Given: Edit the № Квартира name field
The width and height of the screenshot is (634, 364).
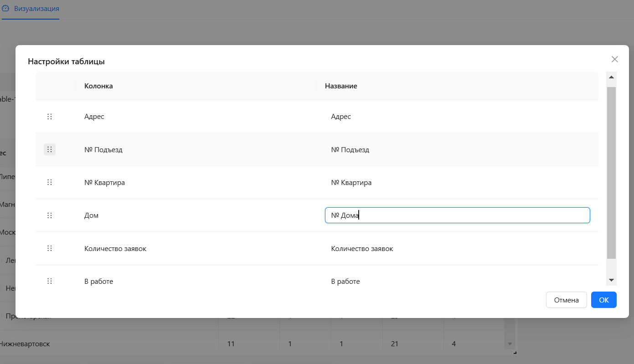Looking at the screenshot, I should [457, 183].
